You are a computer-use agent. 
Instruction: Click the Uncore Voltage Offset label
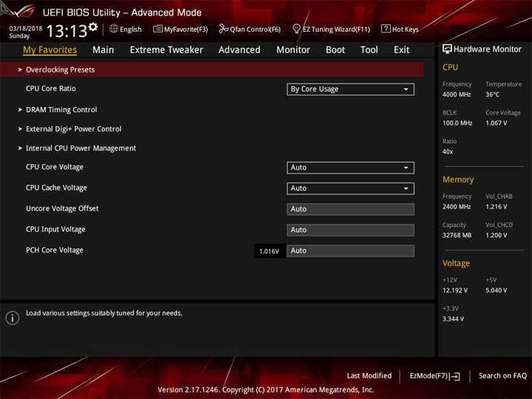point(62,208)
